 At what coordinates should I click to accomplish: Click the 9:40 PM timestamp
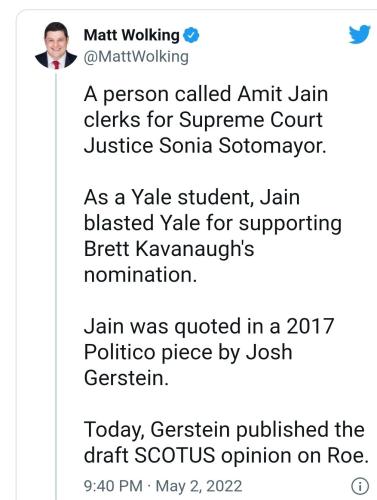click(x=113, y=486)
